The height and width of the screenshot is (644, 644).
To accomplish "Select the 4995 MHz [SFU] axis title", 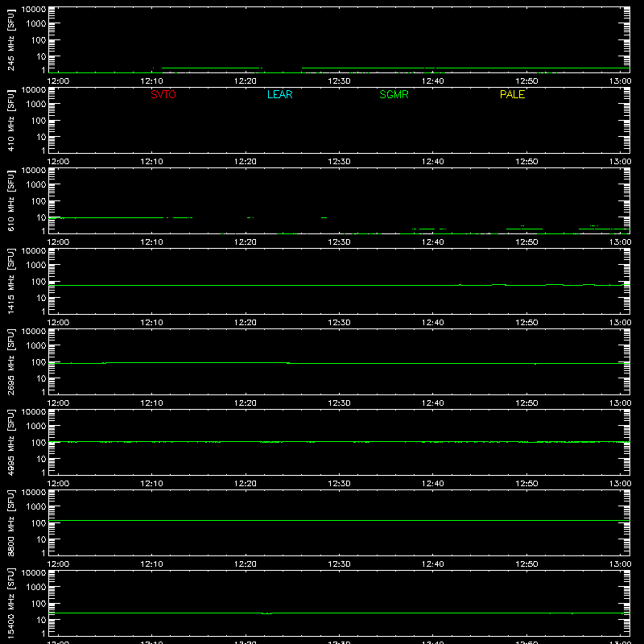I will [x=10, y=442].
